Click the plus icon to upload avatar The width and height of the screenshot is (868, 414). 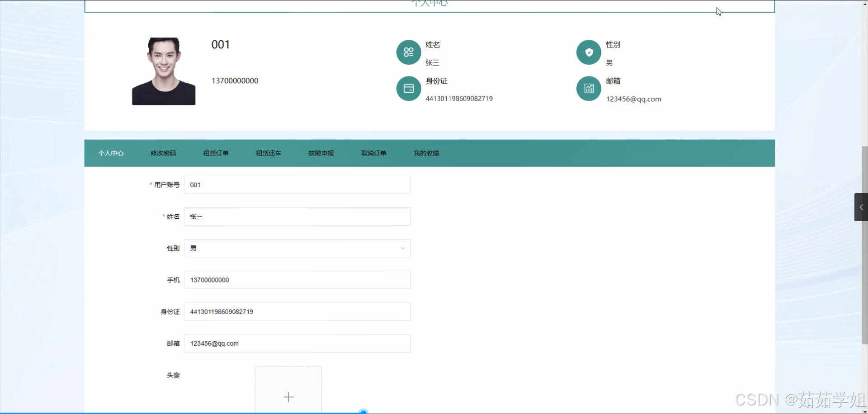[288, 397]
